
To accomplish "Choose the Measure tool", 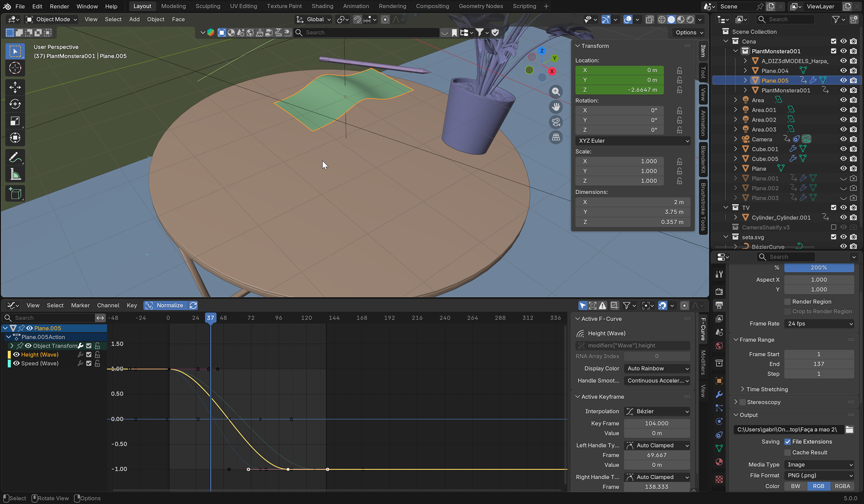I will [15, 175].
